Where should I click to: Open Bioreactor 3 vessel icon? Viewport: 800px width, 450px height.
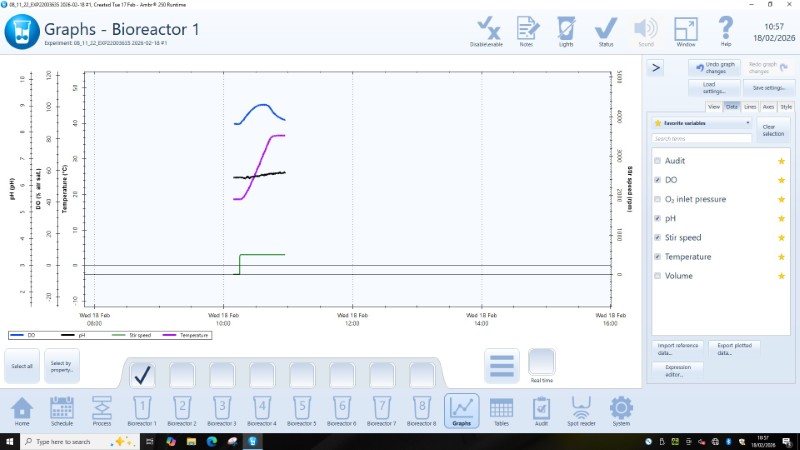coord(221,409)
